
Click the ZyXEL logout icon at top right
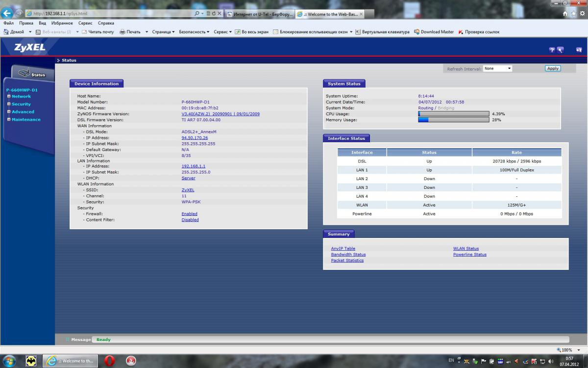coord(579,50)
